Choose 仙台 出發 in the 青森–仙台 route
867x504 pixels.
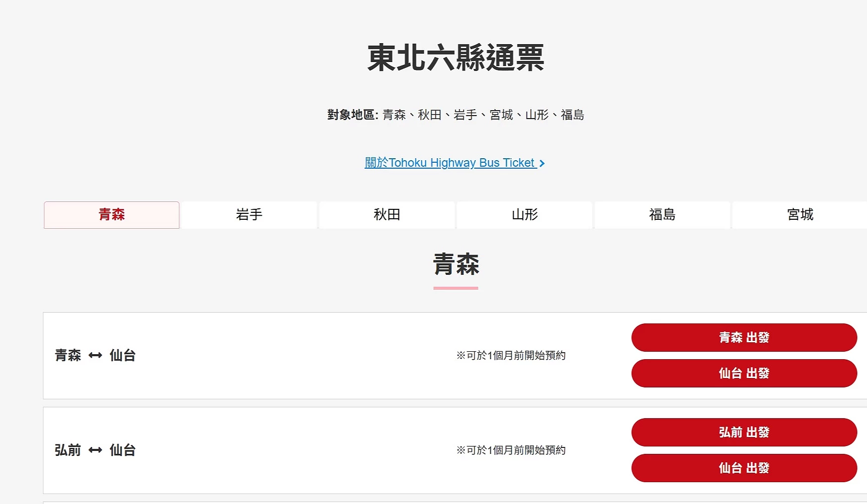tap(743, 374)
